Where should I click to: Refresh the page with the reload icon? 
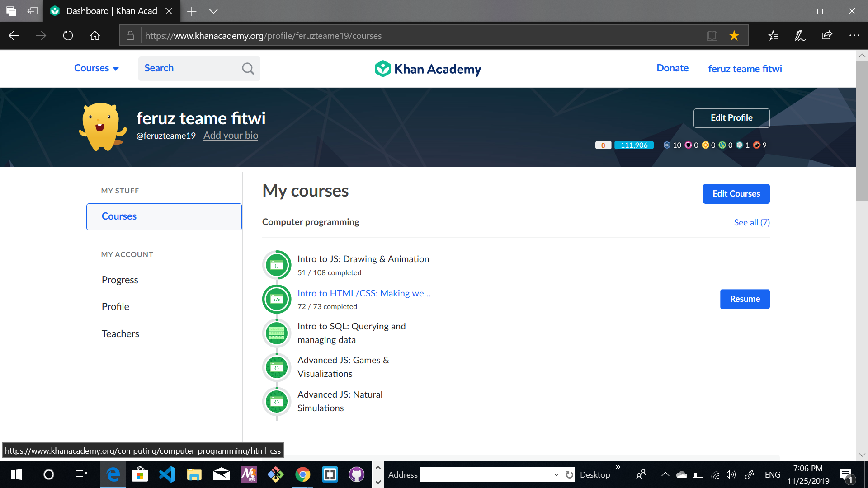[x=68, y=36]
